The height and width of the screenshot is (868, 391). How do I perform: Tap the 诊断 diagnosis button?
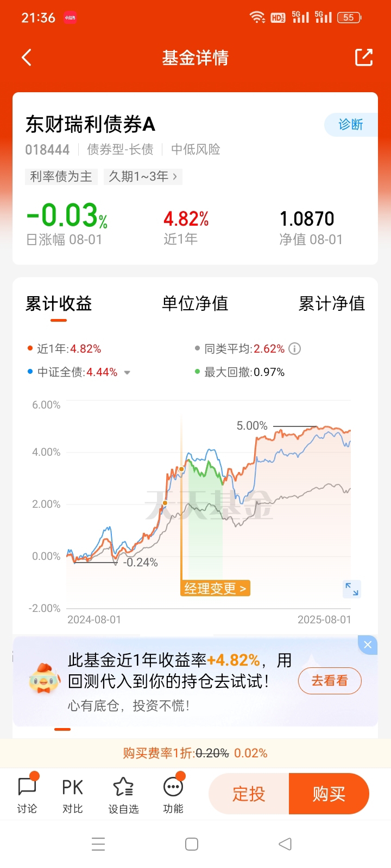click(351, 125)
